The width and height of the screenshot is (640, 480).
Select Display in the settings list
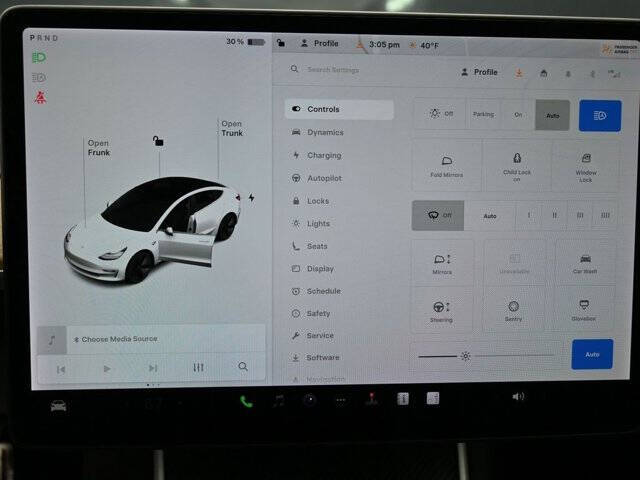313,269
